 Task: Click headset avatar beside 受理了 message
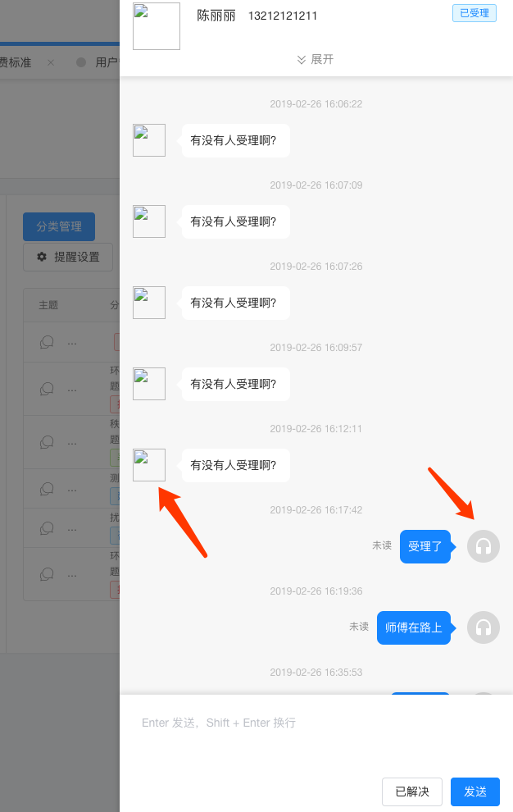[x=483, y=545]
